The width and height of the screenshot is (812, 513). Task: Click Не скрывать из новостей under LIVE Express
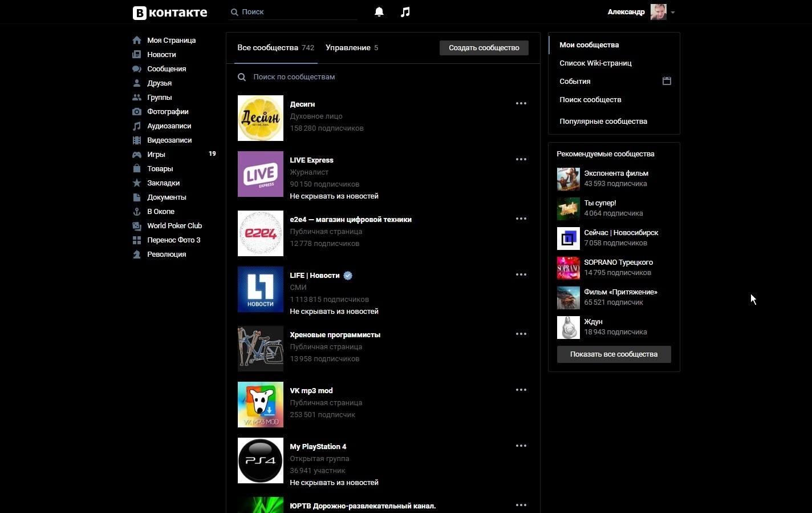pos(334,196)
